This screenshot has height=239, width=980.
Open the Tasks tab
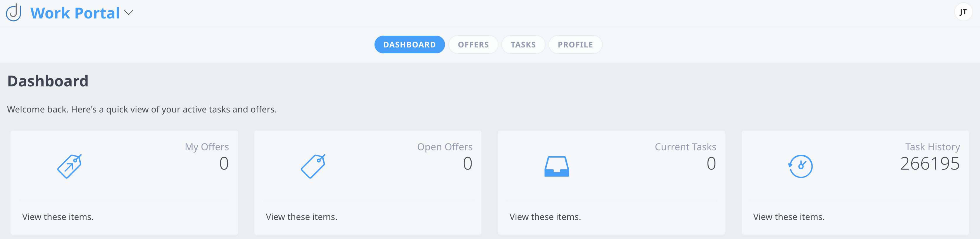tap(523, 45)
